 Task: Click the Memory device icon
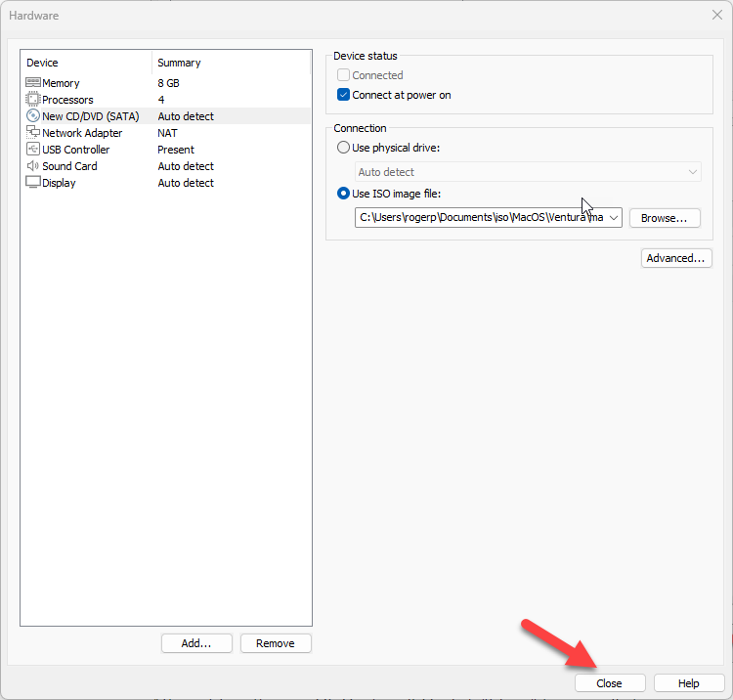32,83
